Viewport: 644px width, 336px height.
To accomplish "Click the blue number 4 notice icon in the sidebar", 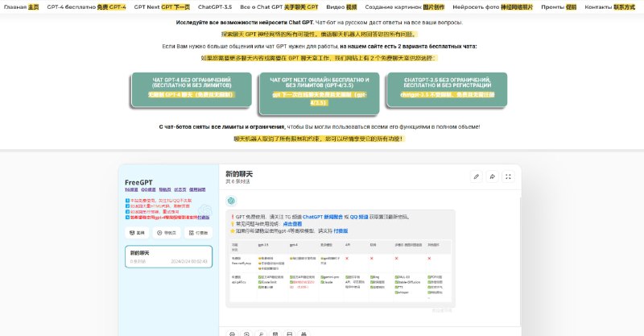I will pyautogui.click(x=127, y=217).
